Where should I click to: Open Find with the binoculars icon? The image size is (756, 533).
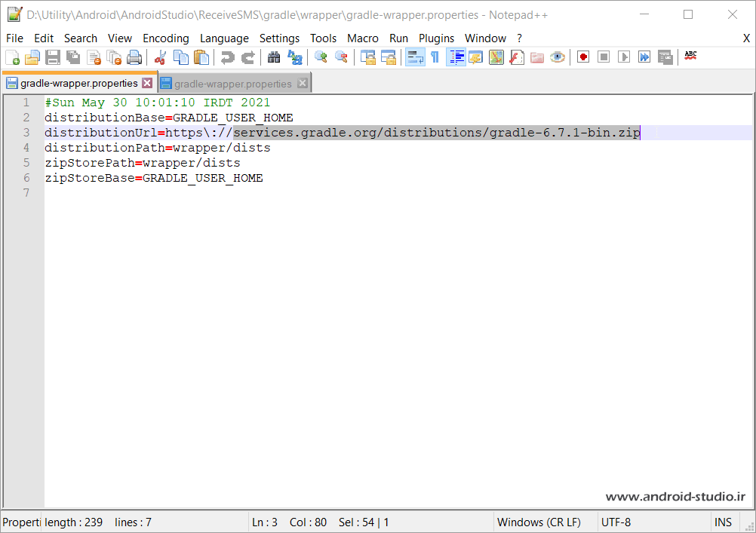[273, 57]
